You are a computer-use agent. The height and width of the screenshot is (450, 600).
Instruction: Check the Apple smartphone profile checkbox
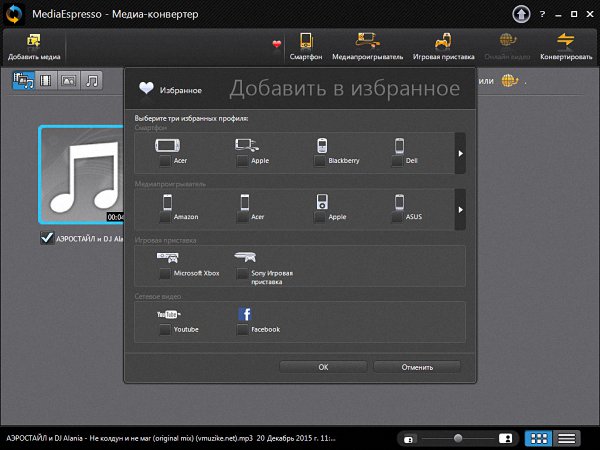[x=242, y=161]
